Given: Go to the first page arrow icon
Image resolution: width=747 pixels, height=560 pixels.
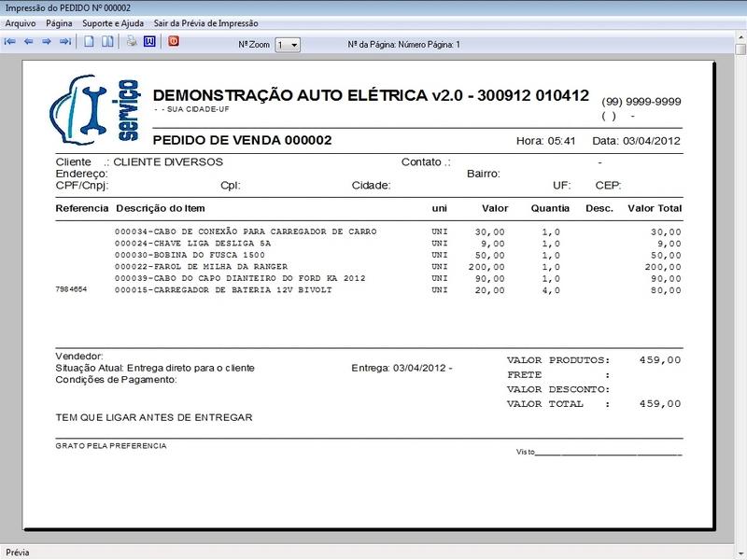Looking at the screenshot, I should point(9,42).
